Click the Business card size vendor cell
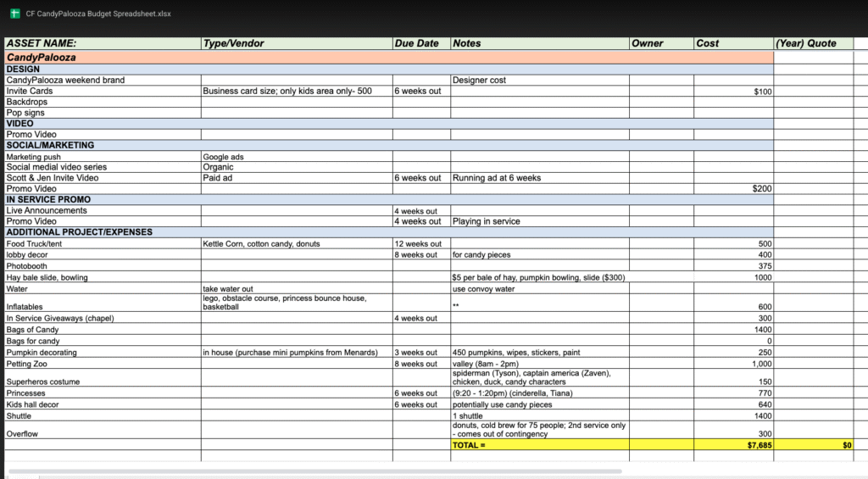 tap(297, 91)
